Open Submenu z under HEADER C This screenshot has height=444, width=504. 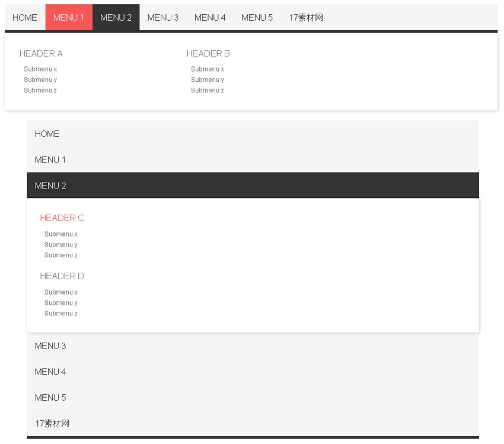[61, 255]
